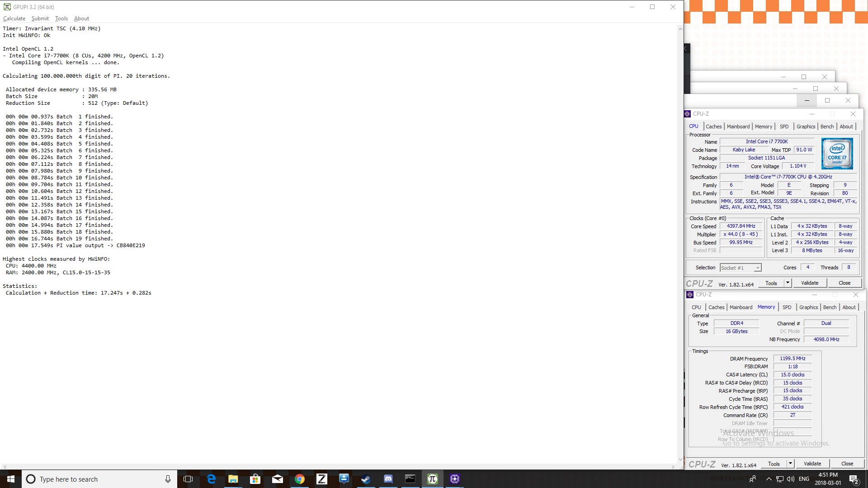The height and width of the screenshot is (488, 868).
Task: Switch to Mainboard tab in top CPU-Z
Action: pyautogui.click(x=738, y=127)
